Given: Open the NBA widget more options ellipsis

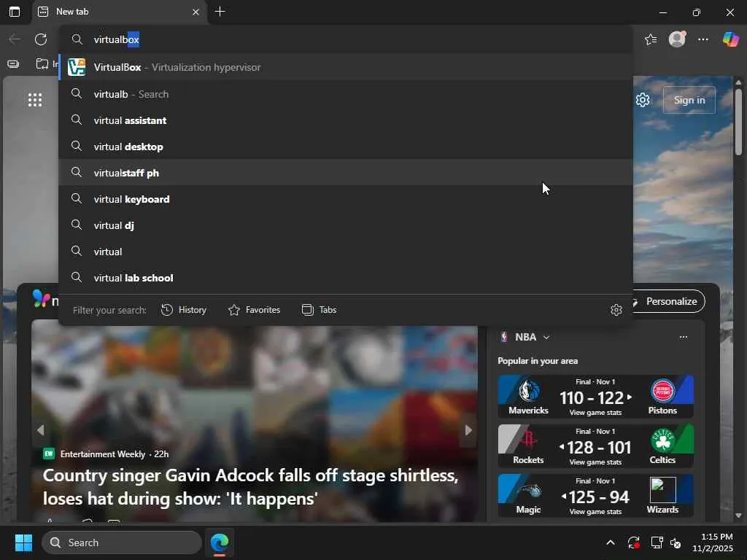Looking at the screenshot, I should click(683, 337).
